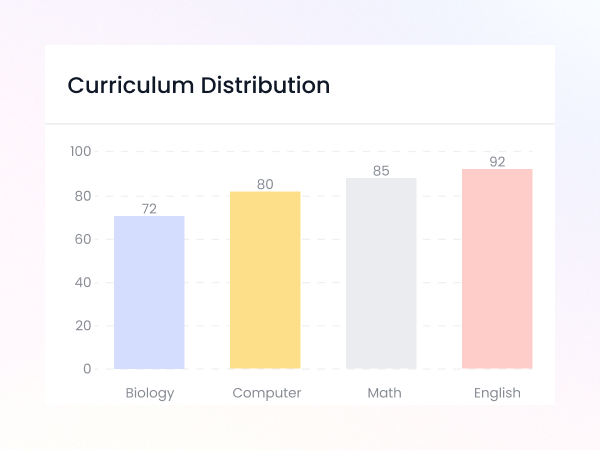Click the 80 y-axis tick label
The height and width of the screenshot is (450, 600).
click(82, 196)
